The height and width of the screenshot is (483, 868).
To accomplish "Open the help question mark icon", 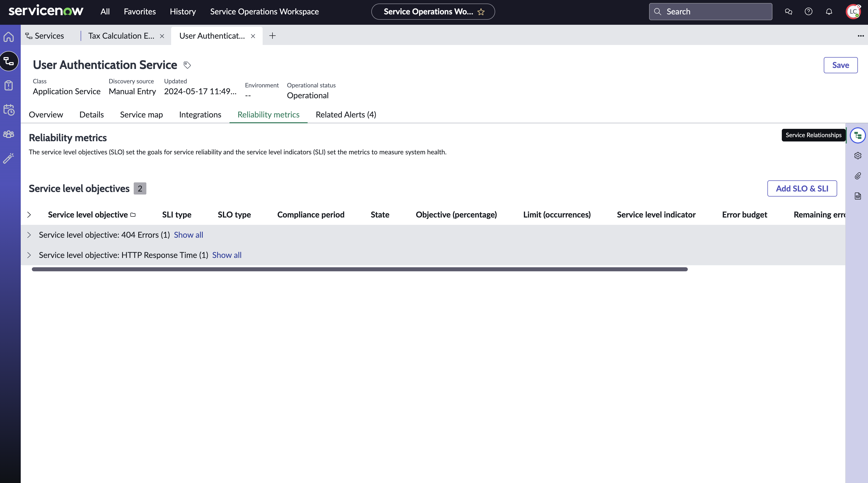I will click(808, 12).
